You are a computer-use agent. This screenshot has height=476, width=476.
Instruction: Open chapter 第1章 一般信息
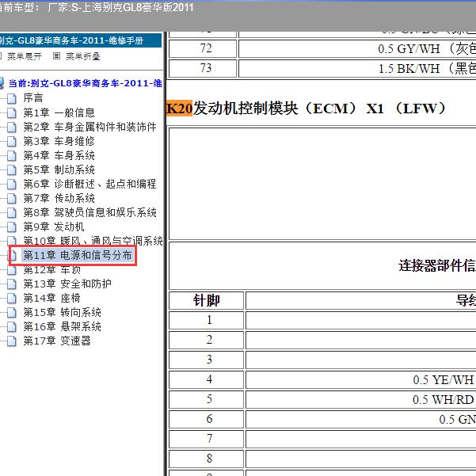(x=59, y=112)
